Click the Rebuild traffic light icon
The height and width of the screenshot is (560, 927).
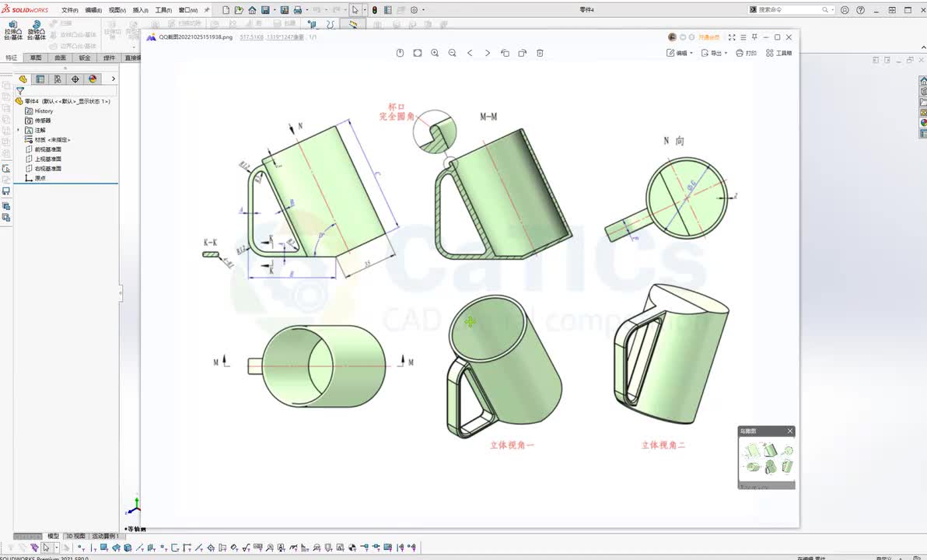pyautogui.click(x=374, y=10)
